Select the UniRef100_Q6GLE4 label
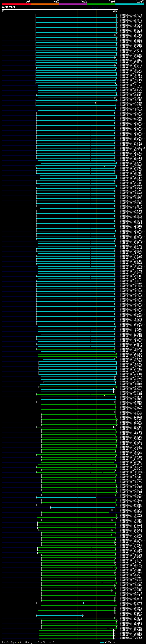146x644 pixels. [x=131, y=158]
